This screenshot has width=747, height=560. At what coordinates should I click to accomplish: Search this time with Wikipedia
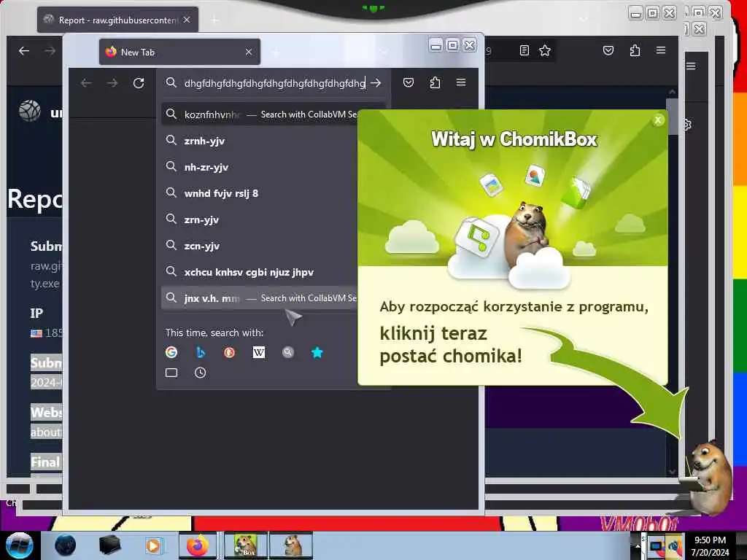pyautogui.click(x=259, y=352)
